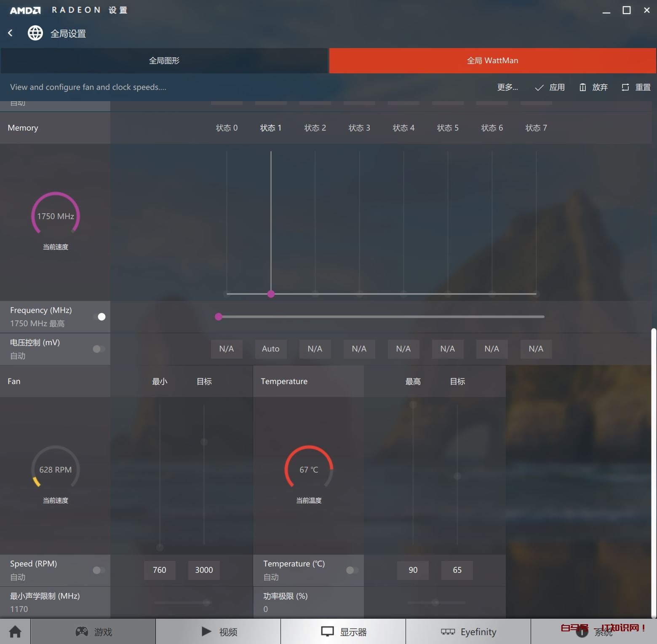Go to the Home icon
657x644 pixels.
coord(15,631)
